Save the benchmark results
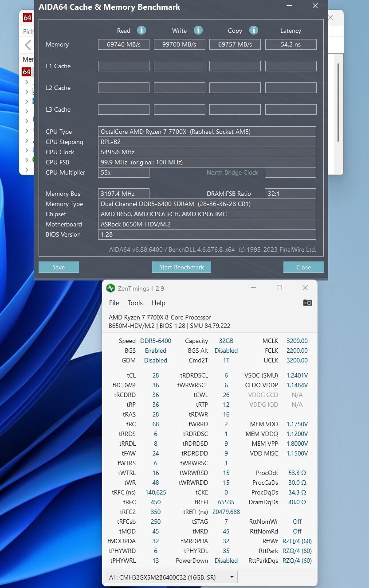Screen dimensions: 369x588 (x=59, y=267)
